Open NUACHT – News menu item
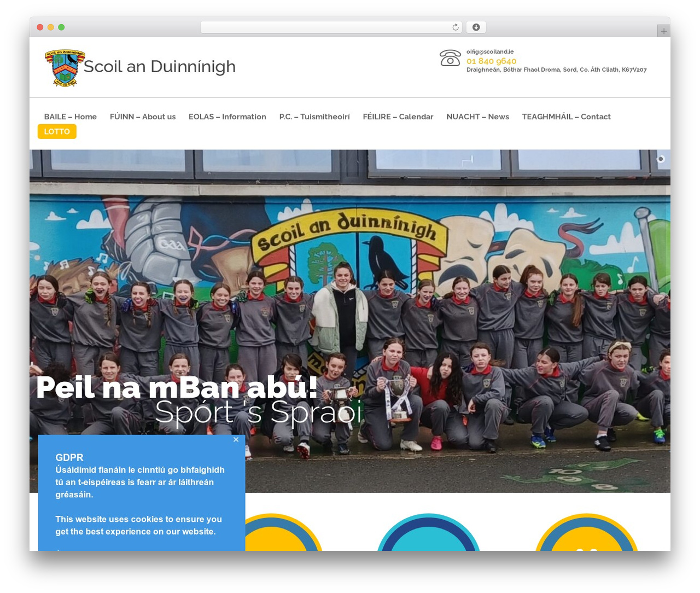 (x=477, y=117)
